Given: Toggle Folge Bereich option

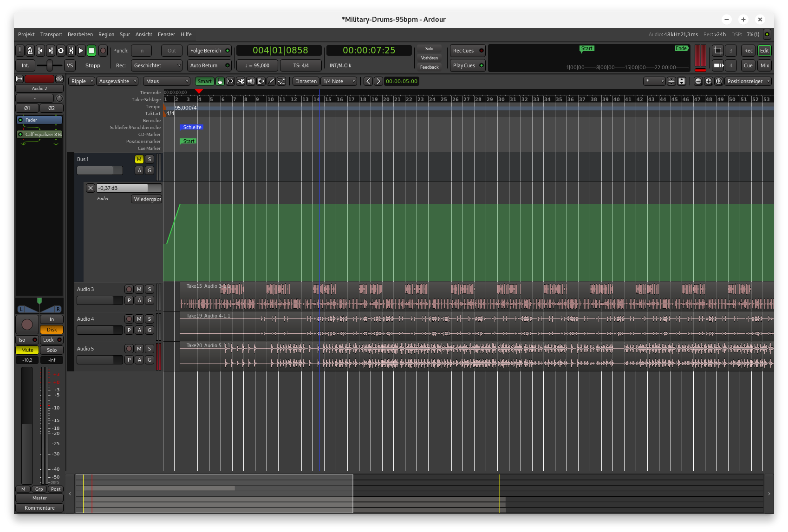Looking at the screenshot, I should [x=209, y=51].
